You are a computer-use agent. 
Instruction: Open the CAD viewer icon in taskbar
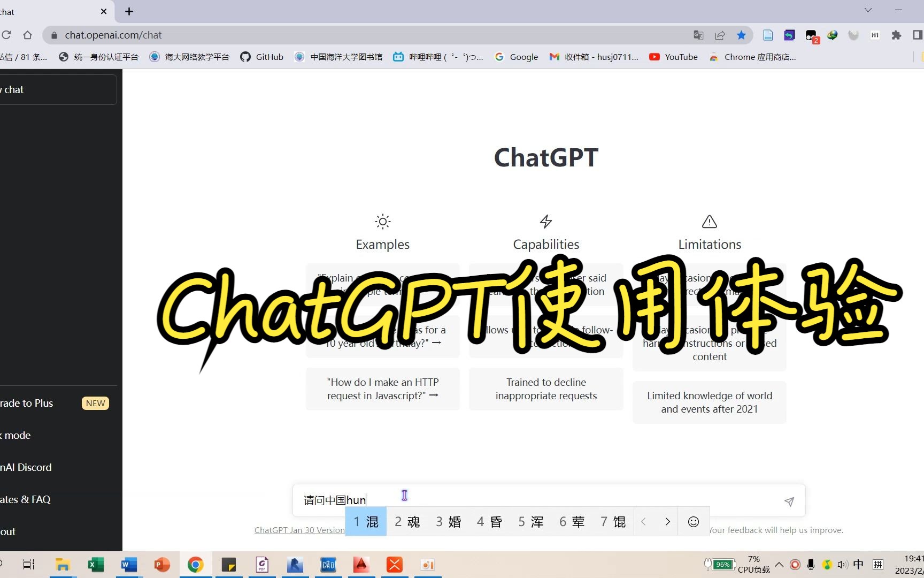[328, 565]
